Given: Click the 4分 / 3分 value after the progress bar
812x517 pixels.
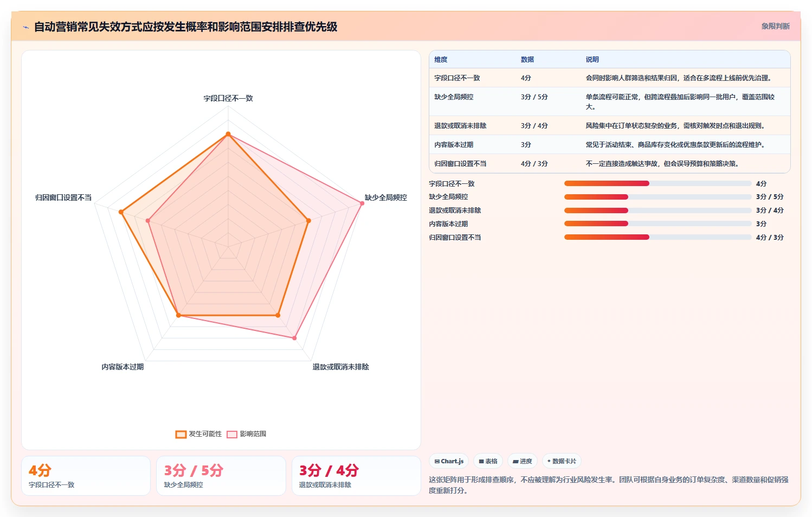Looking at the screenshot, I should [770, 238].
